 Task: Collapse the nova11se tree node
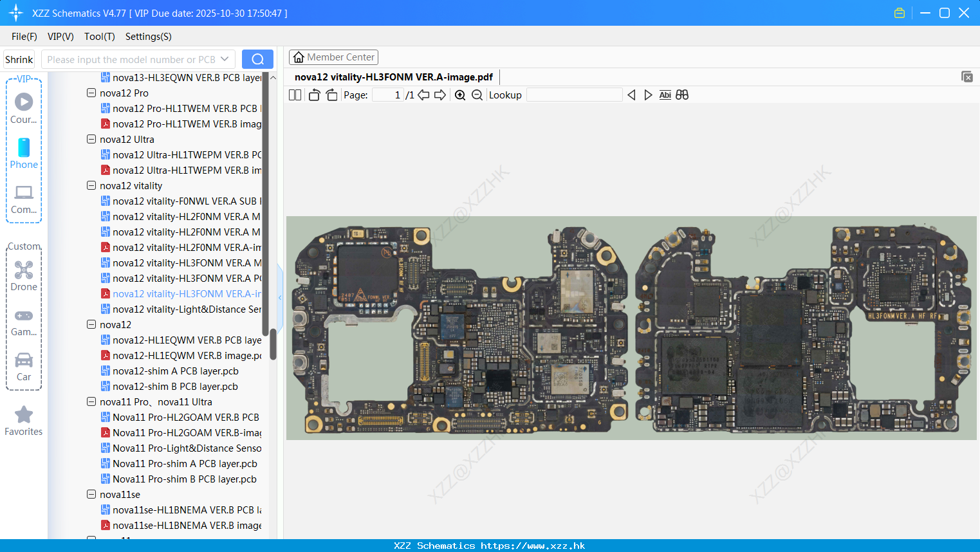tap(91, 494)
